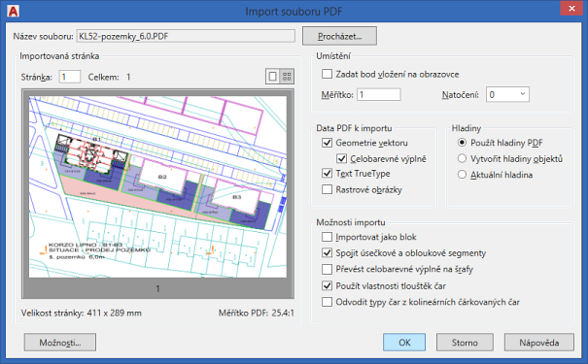Screen dimensions: 588x364
Task: Select Vytvořit hladiny objektů radio button
Action: pyautogui.click(x=462, y=159)
